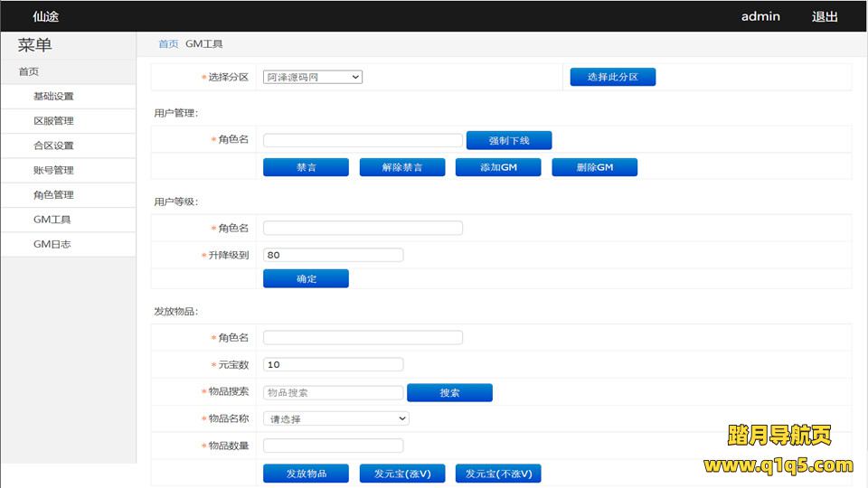Select 角色管理 from the sidebar menu
Image resolution: width=868 pixels, height=488 pixels.
click(53, 195)
